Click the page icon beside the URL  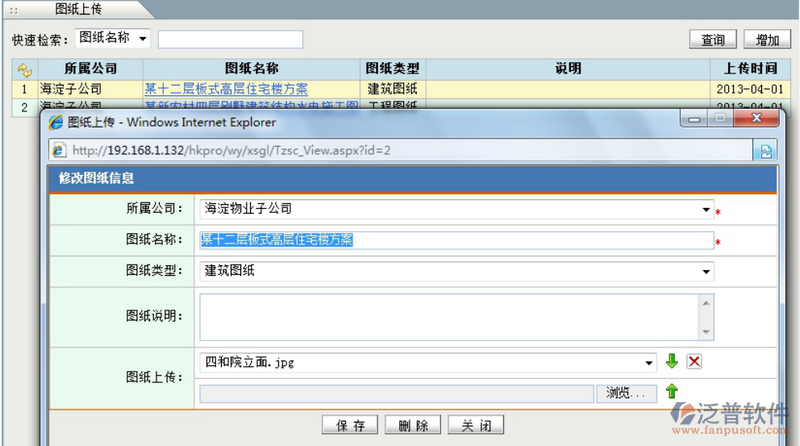(x=60, y=150)
